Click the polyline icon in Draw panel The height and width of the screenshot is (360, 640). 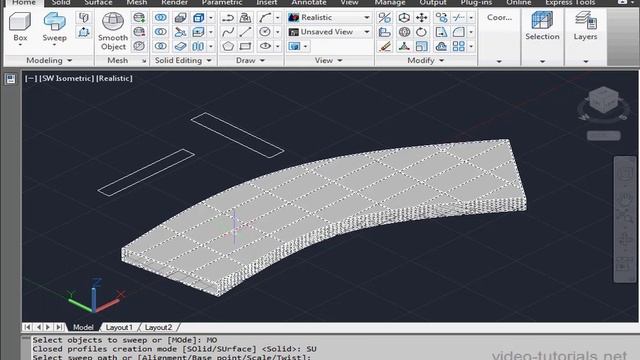click(x=228, y=18)
